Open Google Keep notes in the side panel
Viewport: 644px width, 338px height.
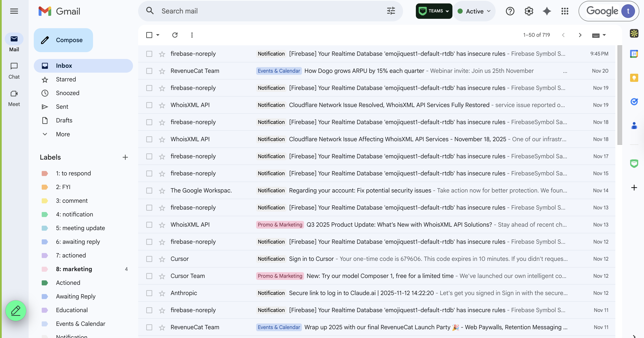(x=634, y=78)
